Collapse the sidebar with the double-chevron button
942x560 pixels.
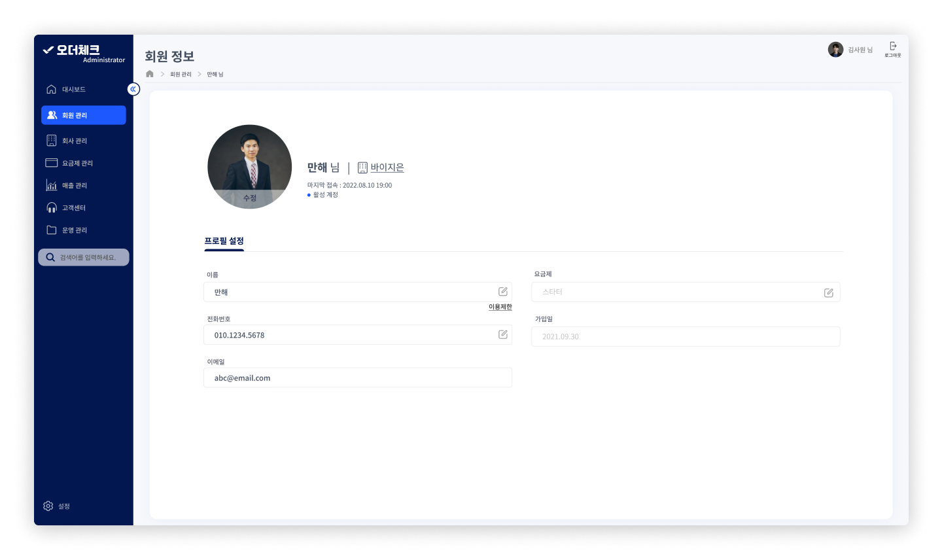(x=133, y=89)
